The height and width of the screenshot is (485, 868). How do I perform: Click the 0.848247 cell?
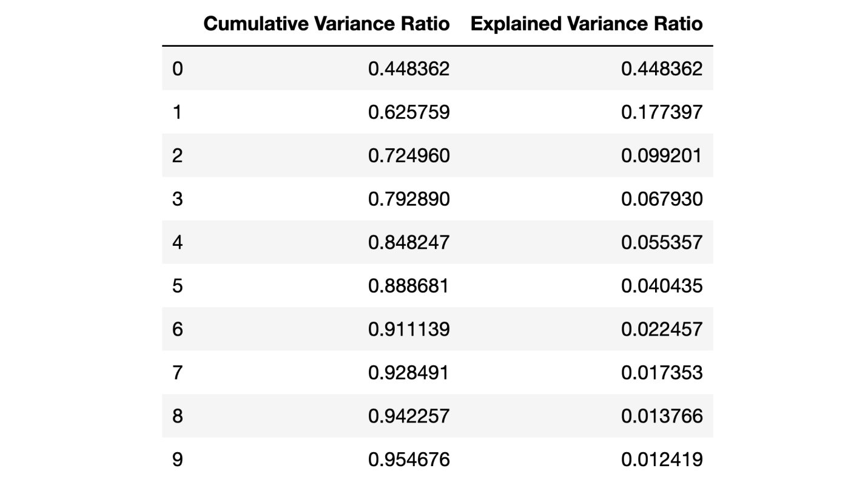click(x=409, y=243)
